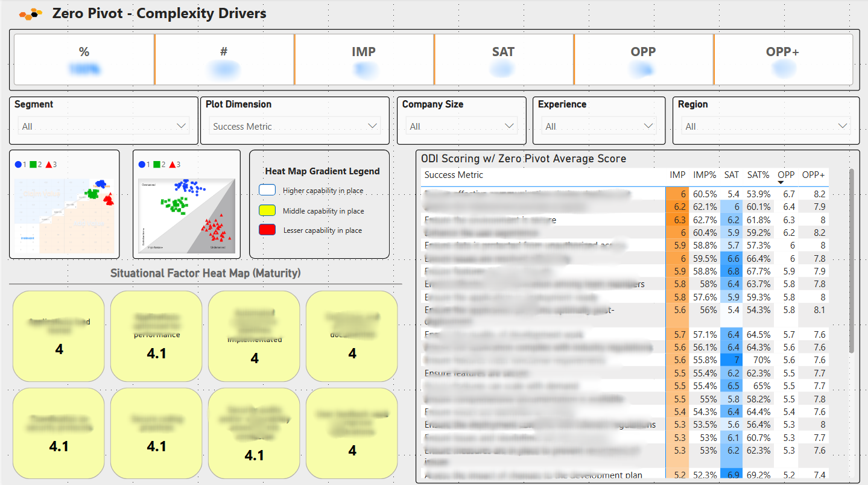Click the 70% SAT% cell
This screenshot has width=868, height=485.
[759, 360]
